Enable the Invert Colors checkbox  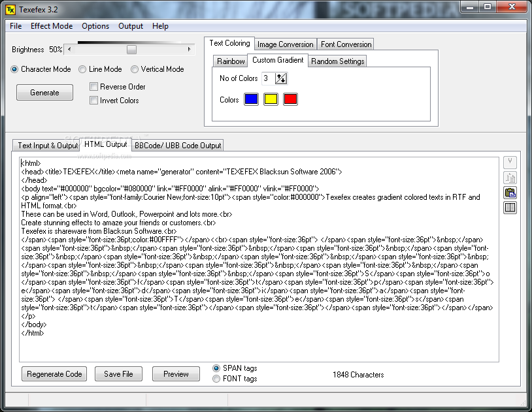93,101
